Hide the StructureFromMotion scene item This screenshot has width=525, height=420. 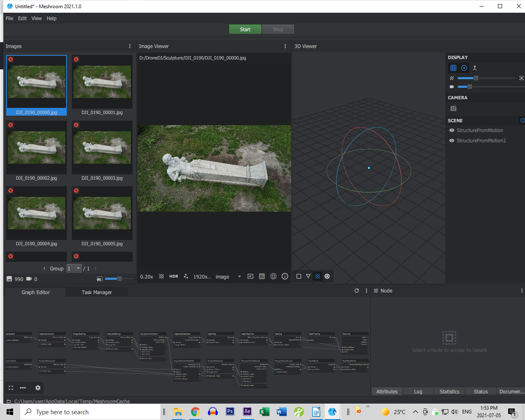(x=452, y=130)
